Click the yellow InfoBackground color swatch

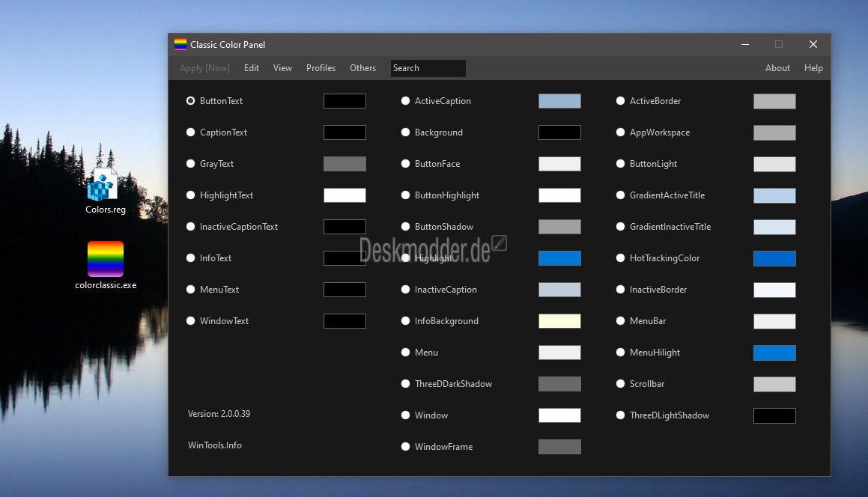coord(559,321)
